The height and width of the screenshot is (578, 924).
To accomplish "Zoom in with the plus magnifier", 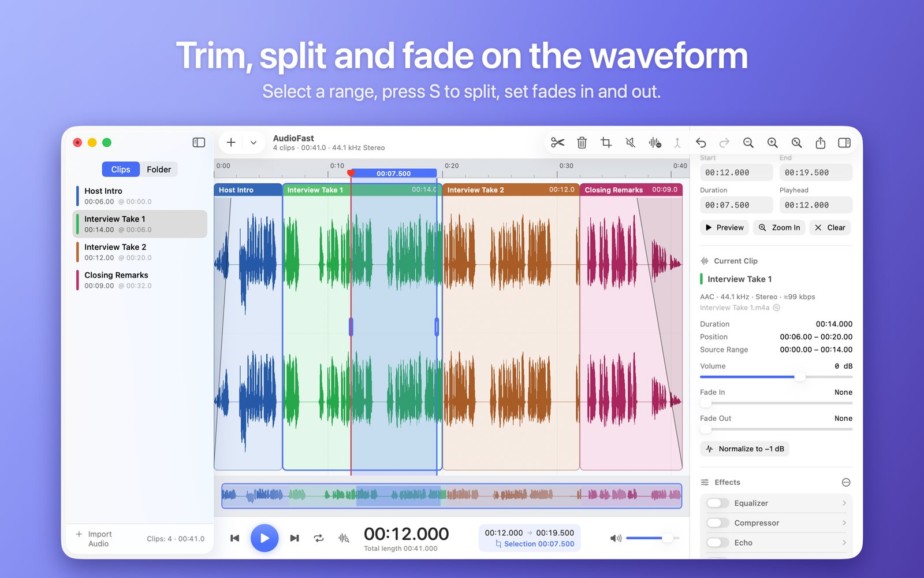I will [x=772, y=142].
